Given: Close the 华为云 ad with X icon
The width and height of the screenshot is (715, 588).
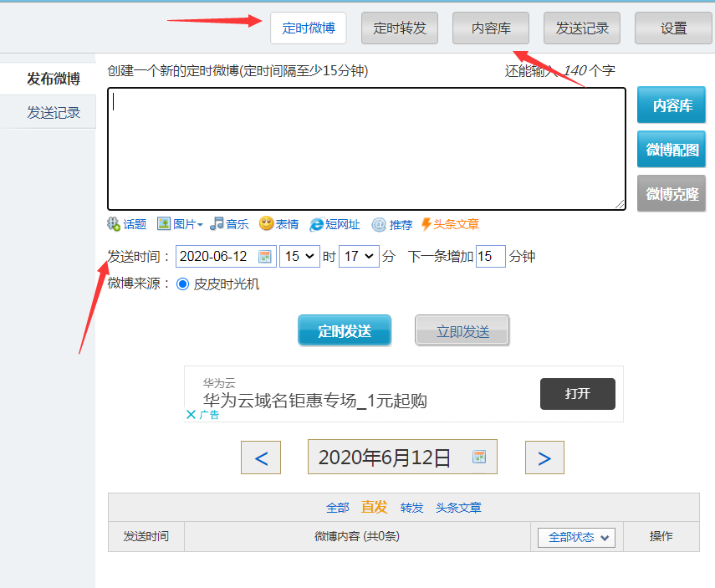Looking at the screenshot, I should [x=191, y=414].
